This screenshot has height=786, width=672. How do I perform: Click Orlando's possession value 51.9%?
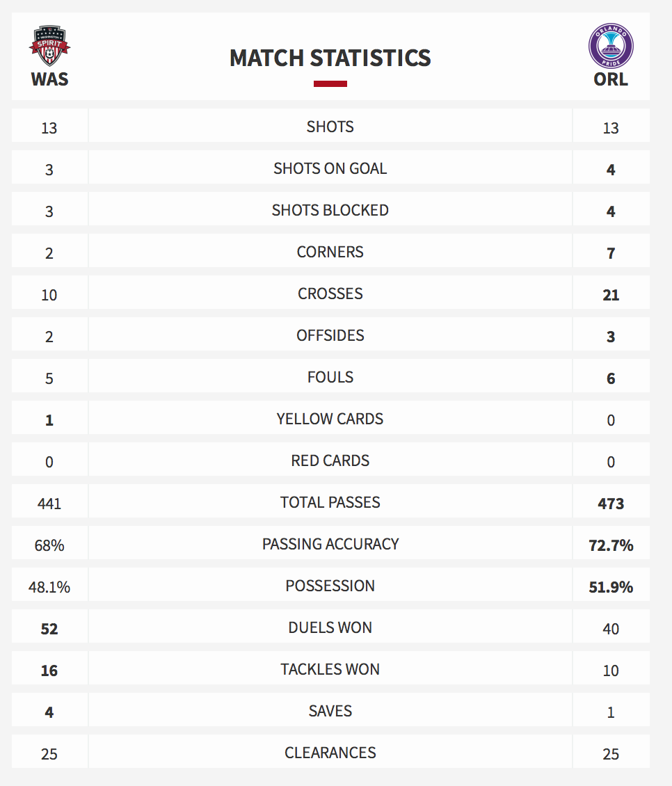click(611, 587)
